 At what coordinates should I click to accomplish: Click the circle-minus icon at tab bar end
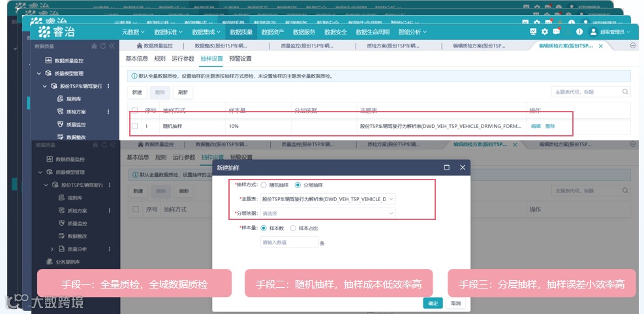[x=632, y=46]
